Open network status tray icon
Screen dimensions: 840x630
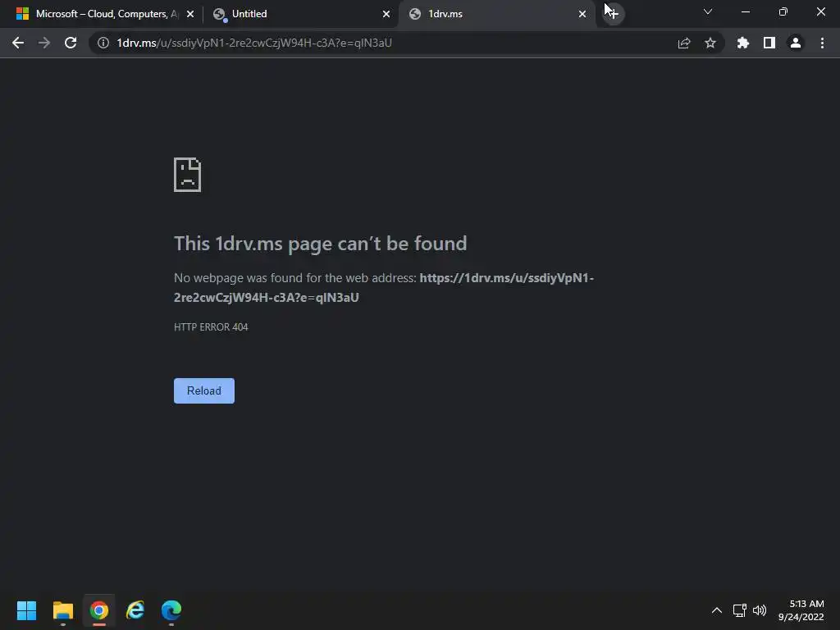740,610
